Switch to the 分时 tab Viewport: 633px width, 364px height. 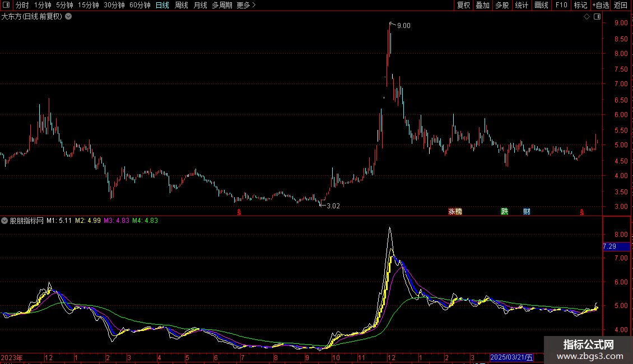pyautogui.click(x=22, y=5)
